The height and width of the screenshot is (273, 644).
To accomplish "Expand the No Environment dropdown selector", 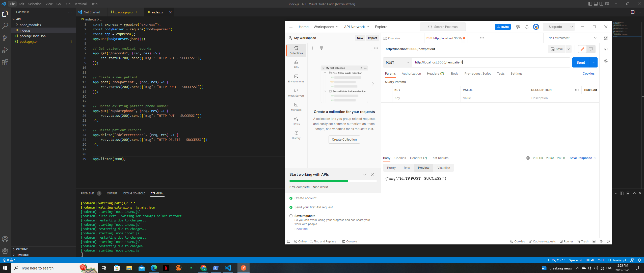I will coord(595,38).
